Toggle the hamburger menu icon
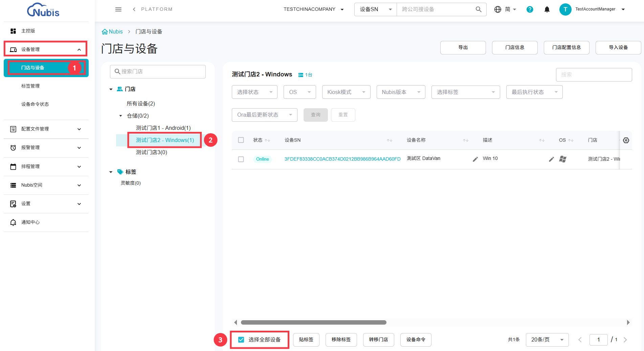Image resolution: width=644 pixels, height=351 pixels. (x=118, y=9)
